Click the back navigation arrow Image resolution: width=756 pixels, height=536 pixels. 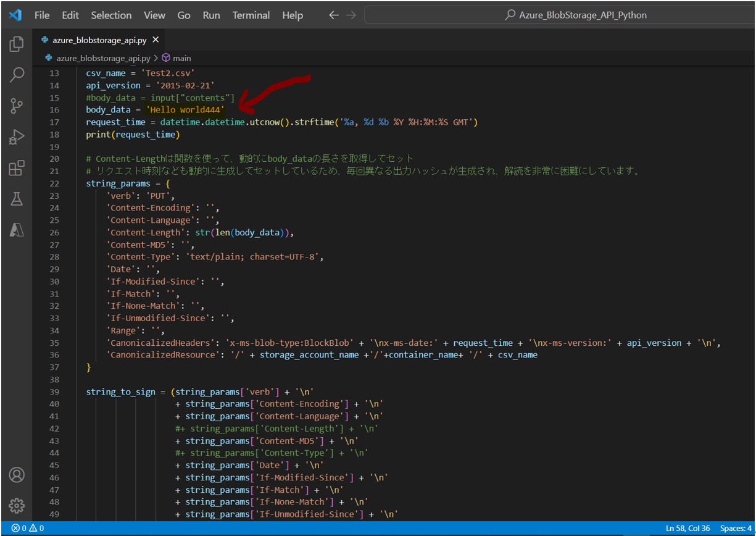tap(334, 15)
